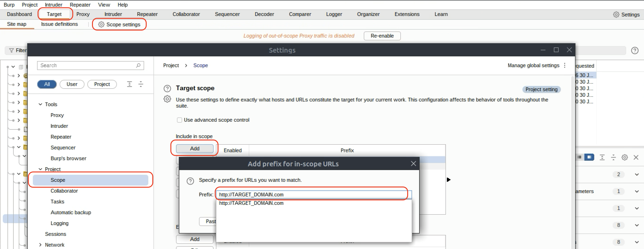Expand the Network tree section

point(40,245)
